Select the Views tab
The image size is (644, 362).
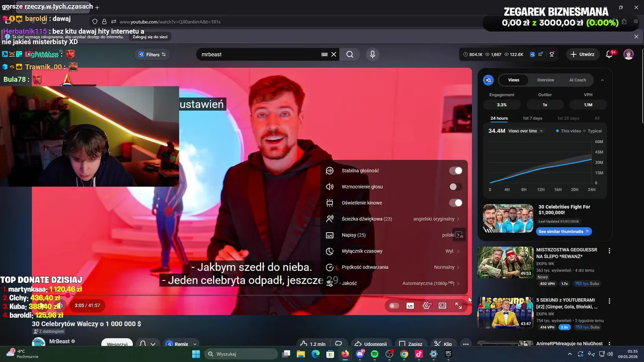pos(514,80)
